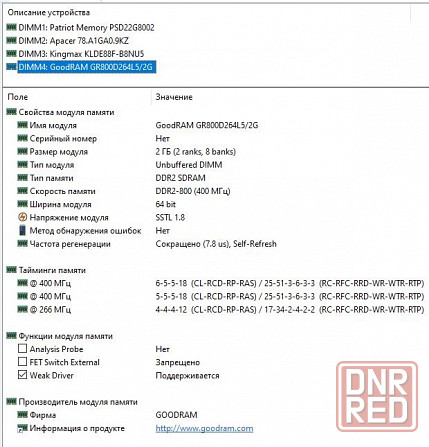The width and height of the screenshot is (429, 447).
Task: Click the icon beside Информация о продукте
Action: click(x=22, y=428)
